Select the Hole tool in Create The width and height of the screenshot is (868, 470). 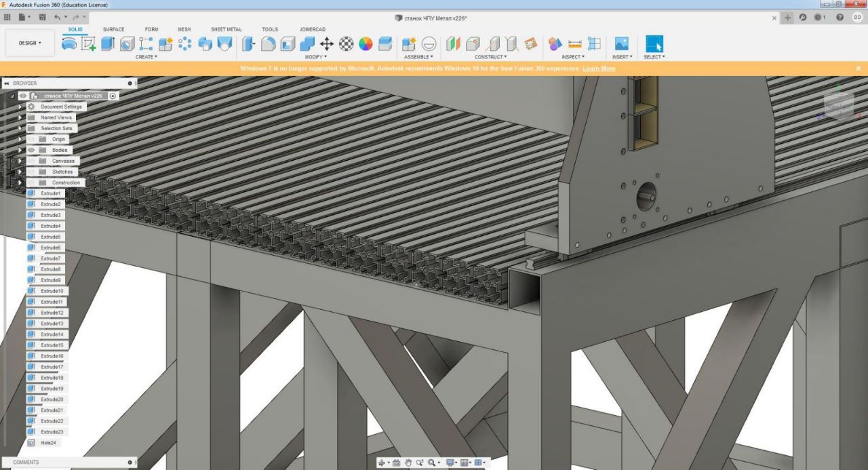pos(127,44)
